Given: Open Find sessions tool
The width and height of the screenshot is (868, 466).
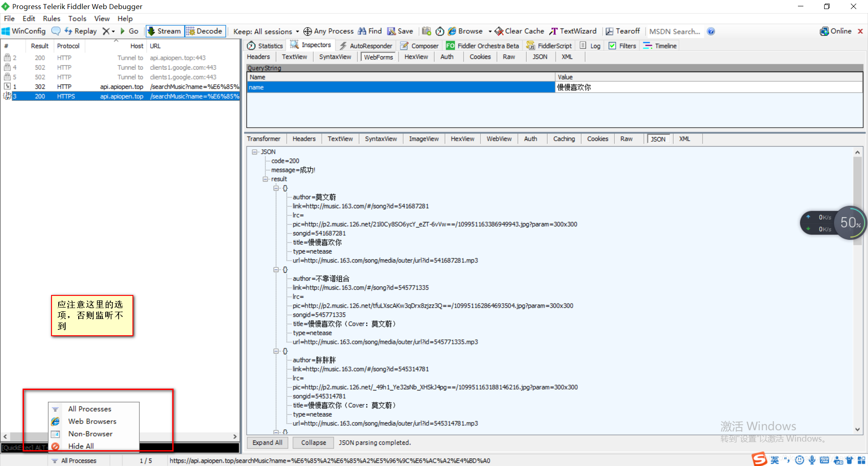Looking at the screenshot, I should coord(370,31).
